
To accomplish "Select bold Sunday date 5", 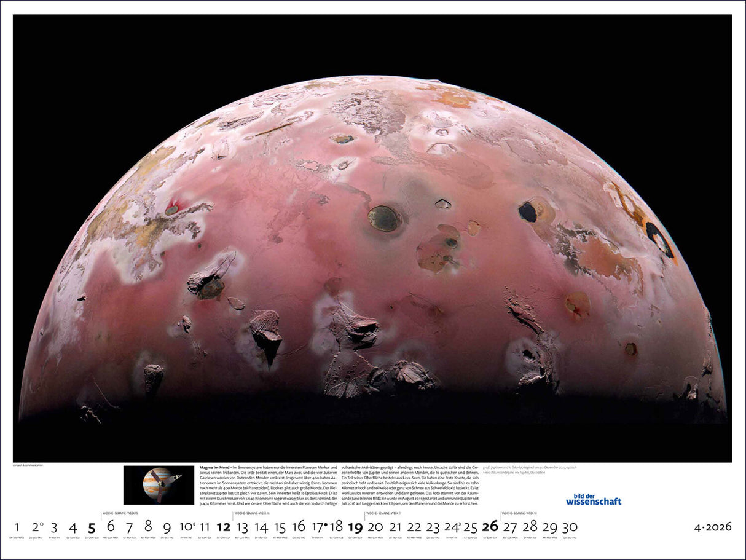I will point(92,527).
